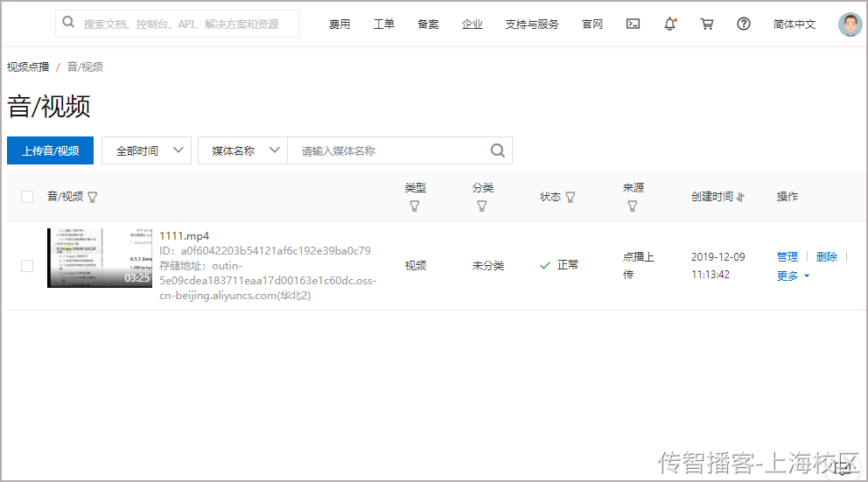
Task: Open the 简体中文 language selector
Action: (x=794, y=24)
